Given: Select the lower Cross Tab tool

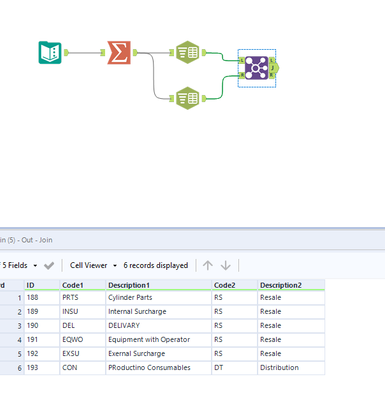Looking at the screenshot, I should [x=188, y=98].
